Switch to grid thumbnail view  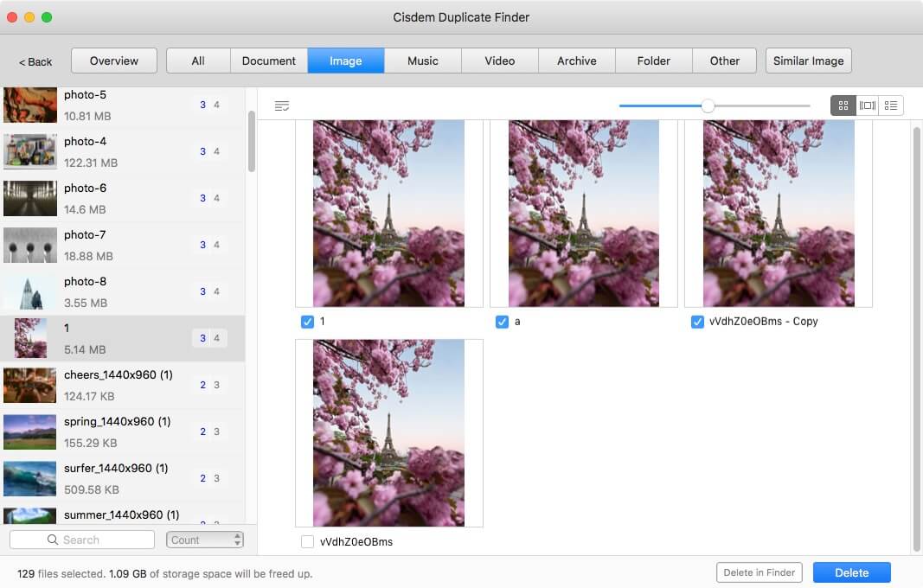pos(843,106)
